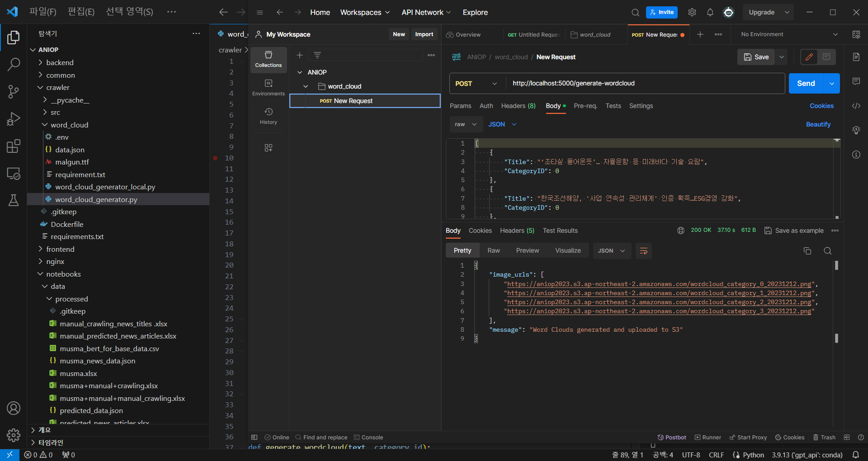Click Beautify link
The width and height of the screenshot is (868, 461).
tap(818, 124)
